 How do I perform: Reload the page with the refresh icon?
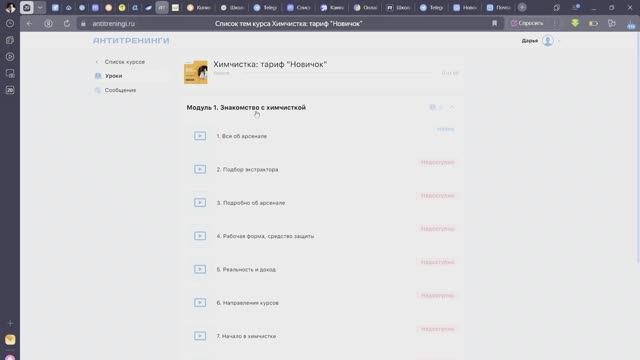(x=67, y=24)
